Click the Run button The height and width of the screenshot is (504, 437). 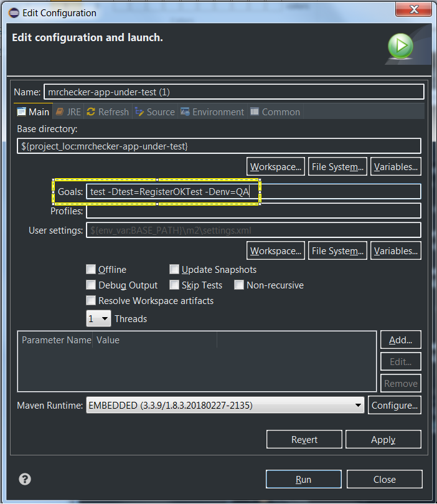click(x=303, y=479)
